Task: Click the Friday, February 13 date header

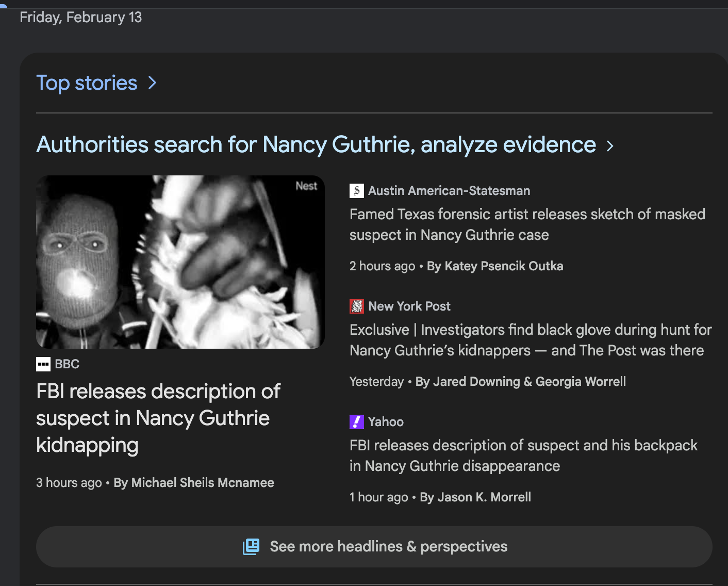Action: point(80,18)
